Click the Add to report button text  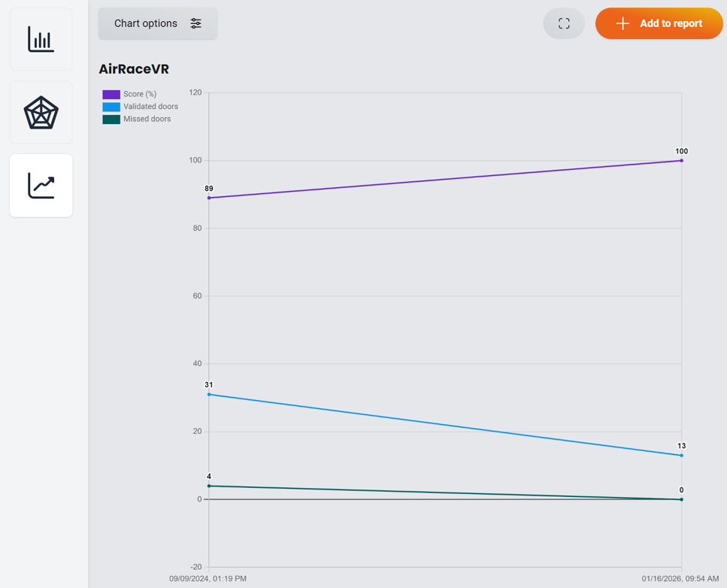[671, 24]
